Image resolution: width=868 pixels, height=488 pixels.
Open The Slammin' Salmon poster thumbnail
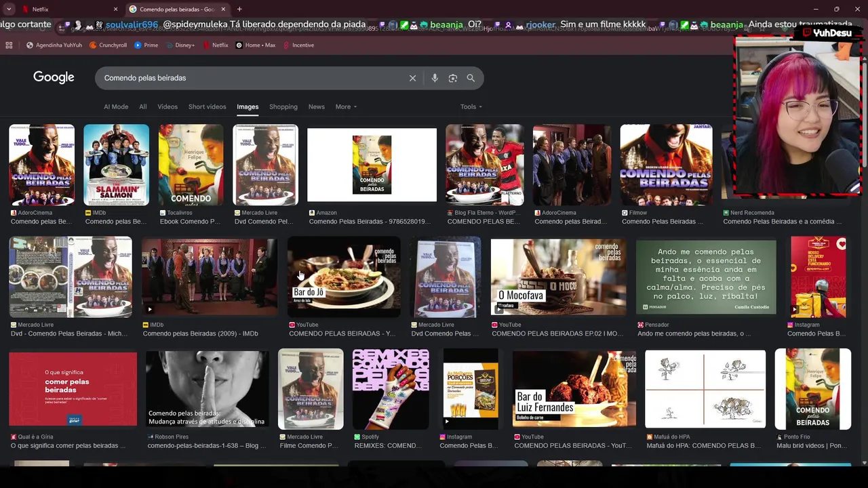point(116,165)
